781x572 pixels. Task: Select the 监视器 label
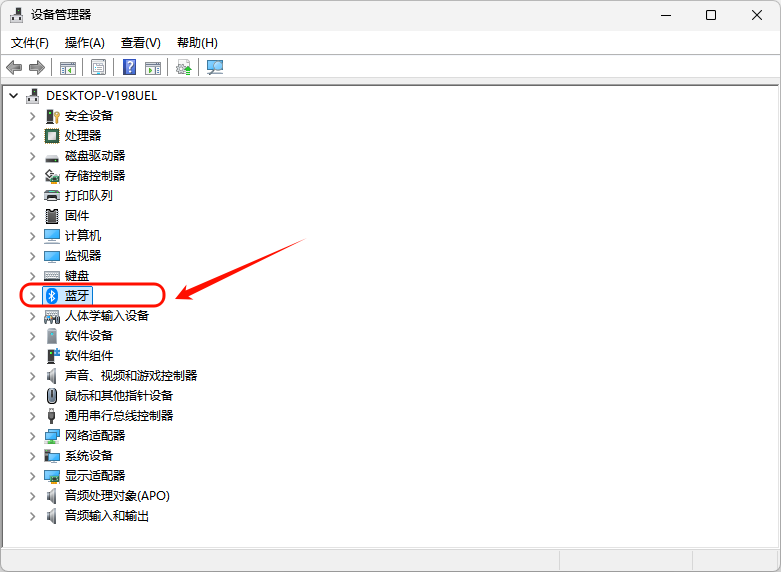(x=83, y=256)
